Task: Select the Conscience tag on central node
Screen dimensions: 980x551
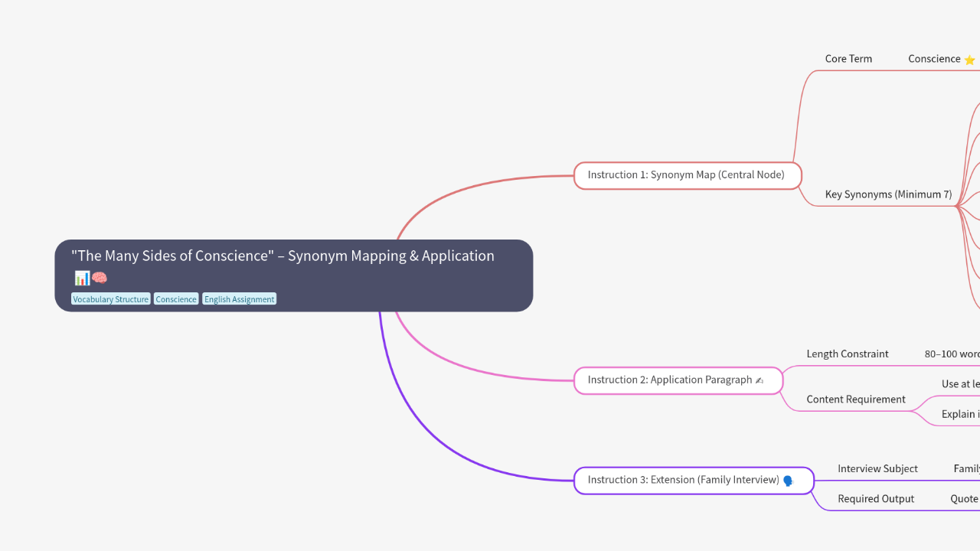Action: tap(176, 299)
